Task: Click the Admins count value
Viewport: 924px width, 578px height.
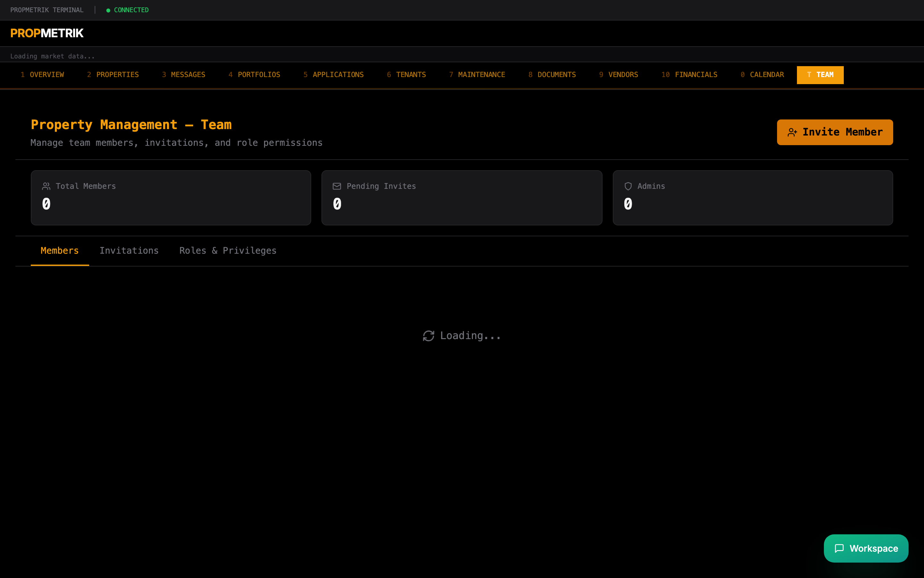Action: point(628,204)
